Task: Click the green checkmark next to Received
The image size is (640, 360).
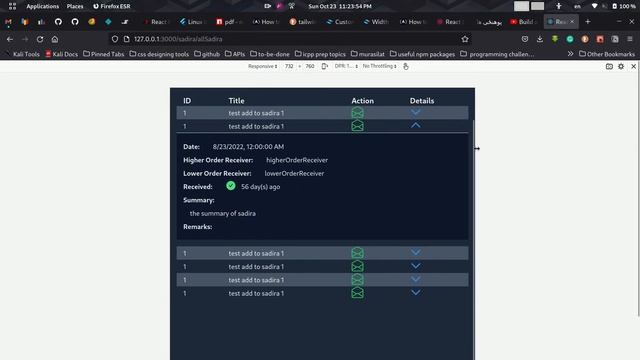Action: tap(231, 186)
